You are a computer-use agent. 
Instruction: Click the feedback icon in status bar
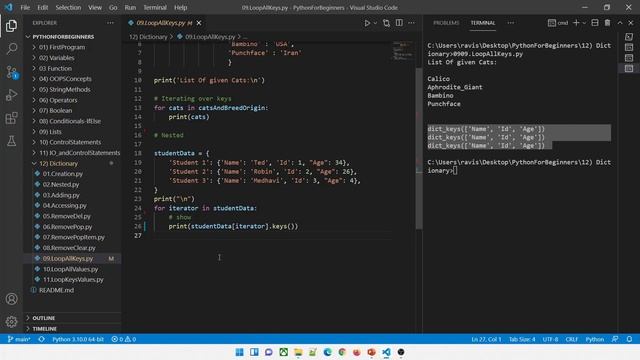[x=615, y=339]
